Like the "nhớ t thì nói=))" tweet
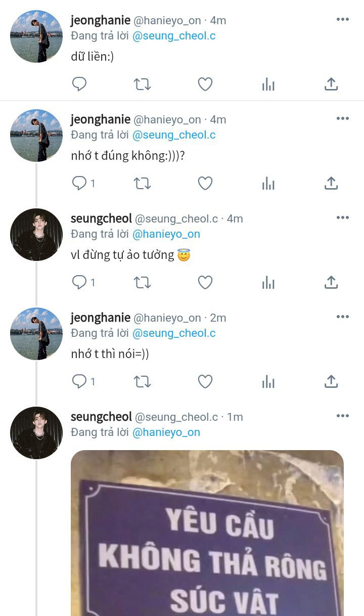Viewport: 364px width, 616px height. 205,381
